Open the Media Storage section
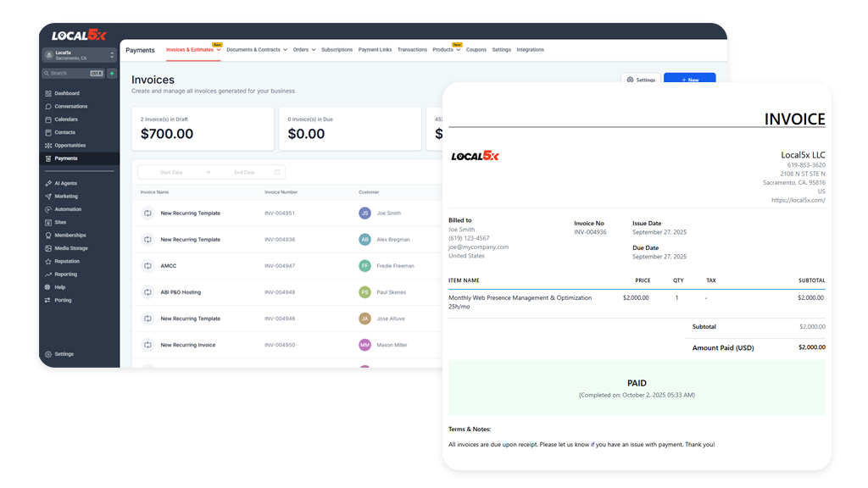Image resolution: width=868 pixels, height=488 pixels. tap(70, 248)
